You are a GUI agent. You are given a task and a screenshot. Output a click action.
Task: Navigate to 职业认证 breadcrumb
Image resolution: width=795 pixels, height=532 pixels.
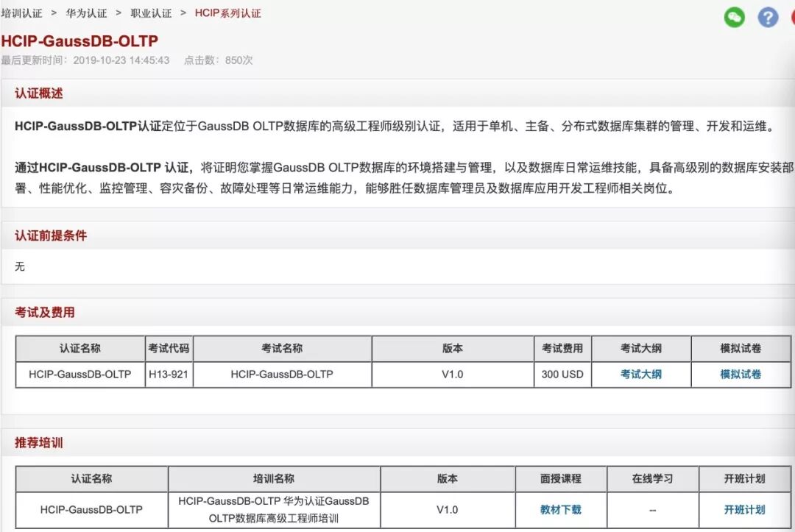(151, 13)
